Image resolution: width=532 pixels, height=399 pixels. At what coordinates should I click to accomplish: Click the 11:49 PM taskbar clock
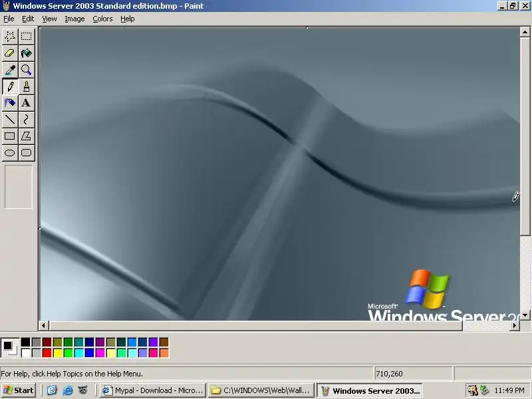509,390
